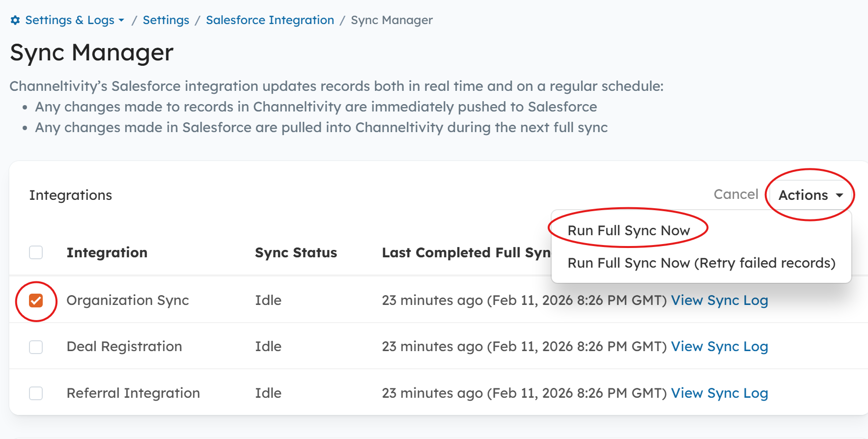
Task: View Sync Log for Organization Sync
Action: pyautogui.click(x=719, y=300)
